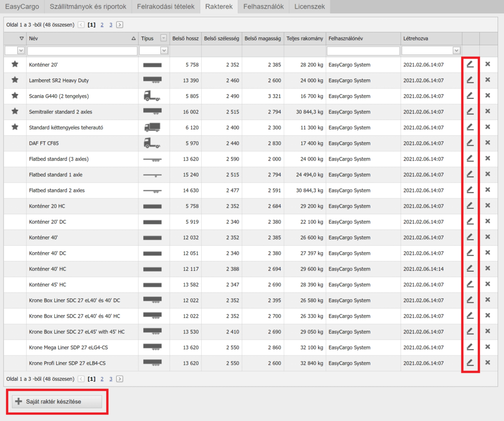
Task: Edit the Lamberet SR2 Heavy Duty row
Action: tap(470, 80)
